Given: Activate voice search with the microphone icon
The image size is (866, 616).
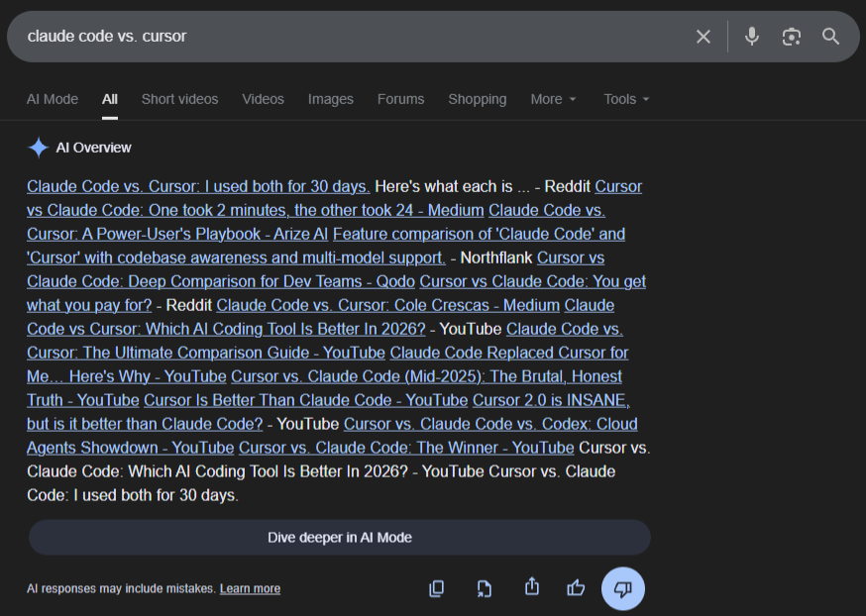Looking at the screenshot, I should point(752,36).
